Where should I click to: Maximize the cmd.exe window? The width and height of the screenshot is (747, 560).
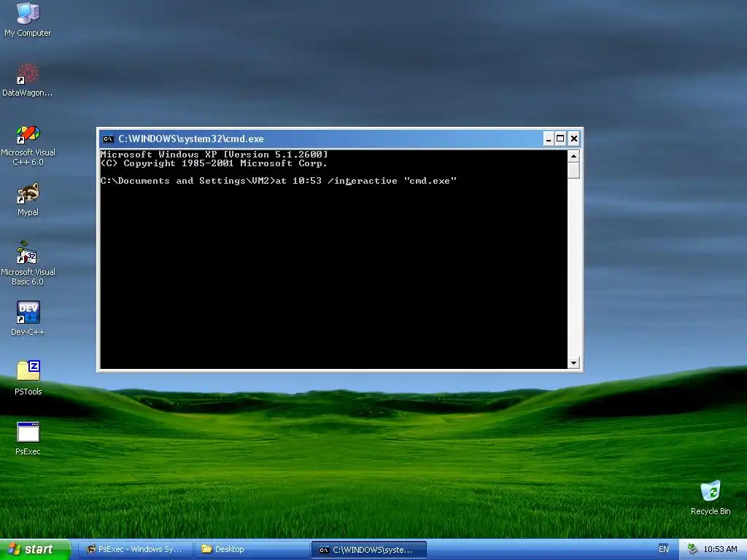[x=561, y=139]
